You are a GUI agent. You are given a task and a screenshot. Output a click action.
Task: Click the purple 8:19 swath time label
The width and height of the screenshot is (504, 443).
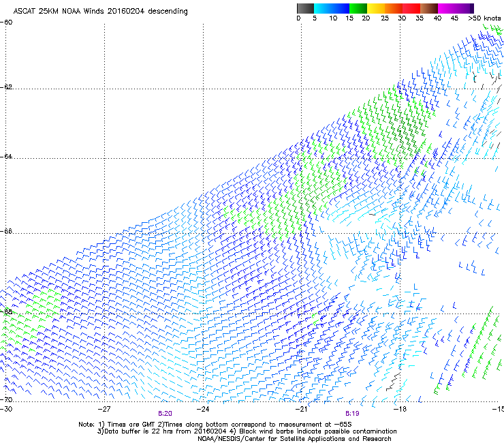(x=352, y=414)
